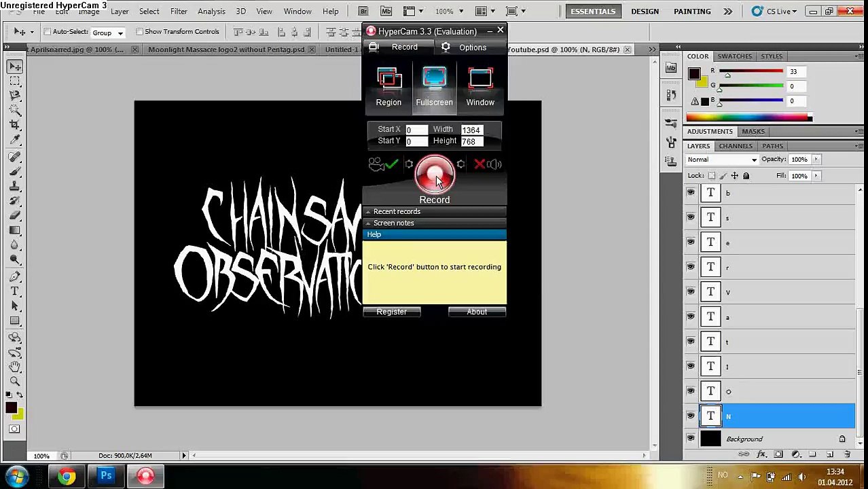Expand Recent records in HyperCam
The height and width of the screenshot is (489, 868).
(x=435, y=211)
